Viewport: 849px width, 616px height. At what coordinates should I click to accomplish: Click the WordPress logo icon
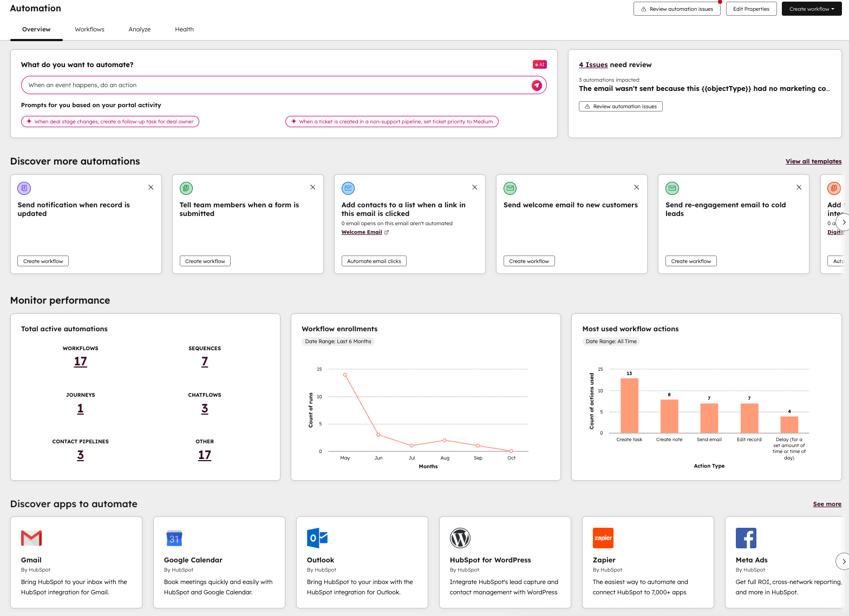pos(460,538)
